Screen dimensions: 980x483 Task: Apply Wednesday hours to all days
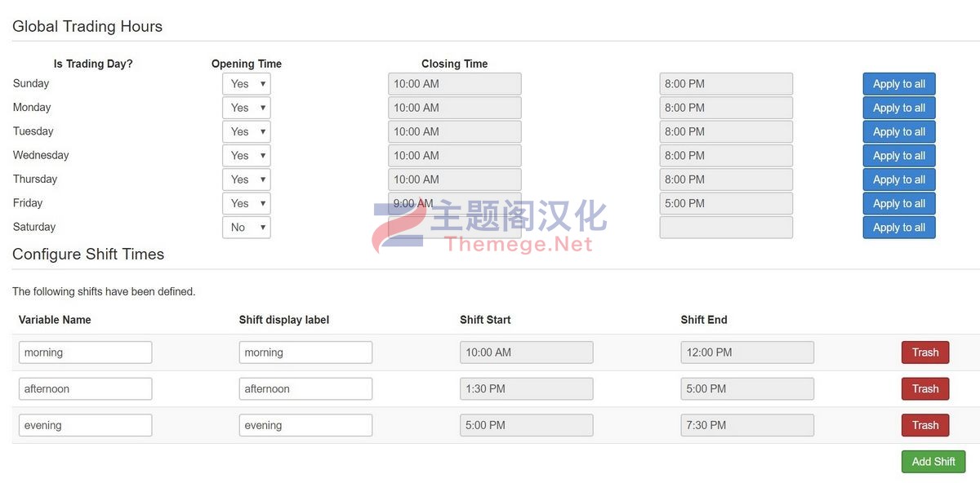[x=899, y=156]
